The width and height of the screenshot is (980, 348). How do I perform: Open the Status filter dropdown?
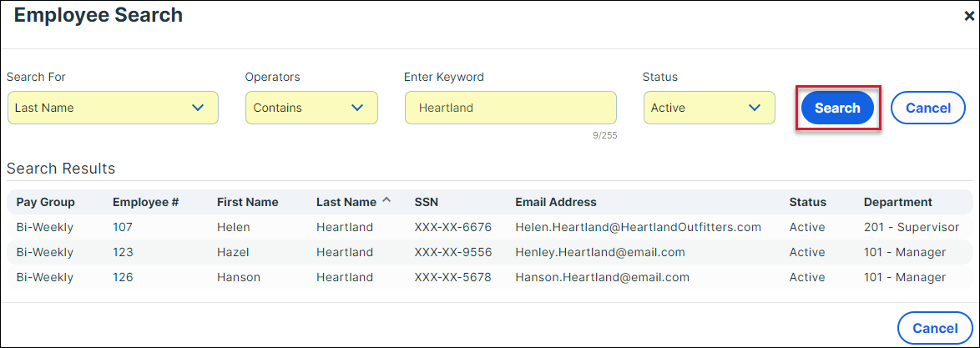(x=709, y=108)
